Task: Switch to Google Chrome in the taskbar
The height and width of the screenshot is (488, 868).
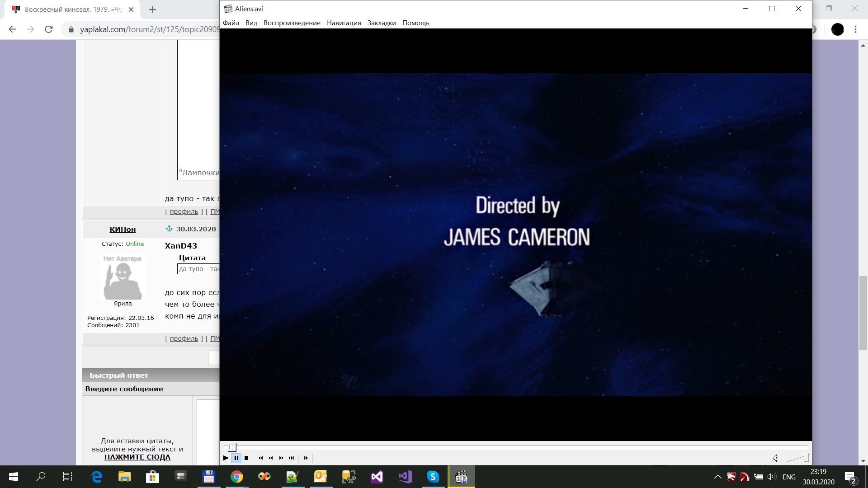Action: [236, 477]
